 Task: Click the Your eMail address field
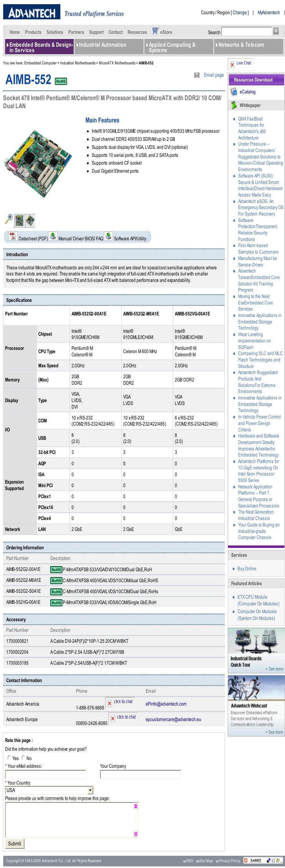45,774
